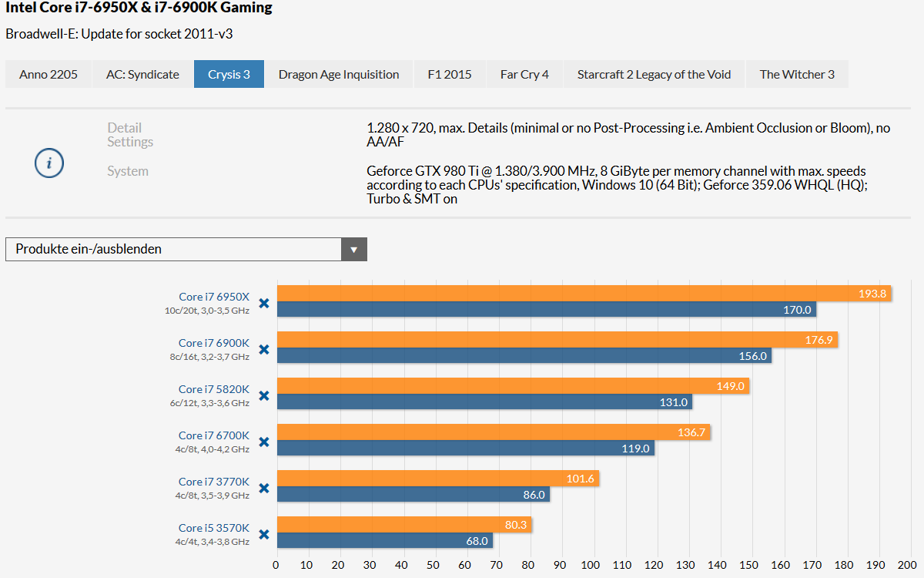
Task: Click the blue 131.0 bar
Action: pyautogui.click(x=484, y=402)
